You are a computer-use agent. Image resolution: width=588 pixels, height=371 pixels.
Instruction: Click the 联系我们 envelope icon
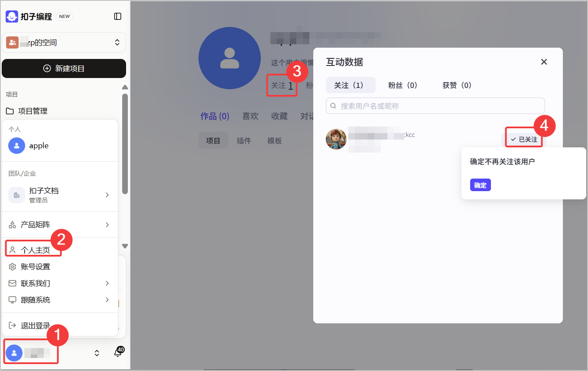click(13, 283)
